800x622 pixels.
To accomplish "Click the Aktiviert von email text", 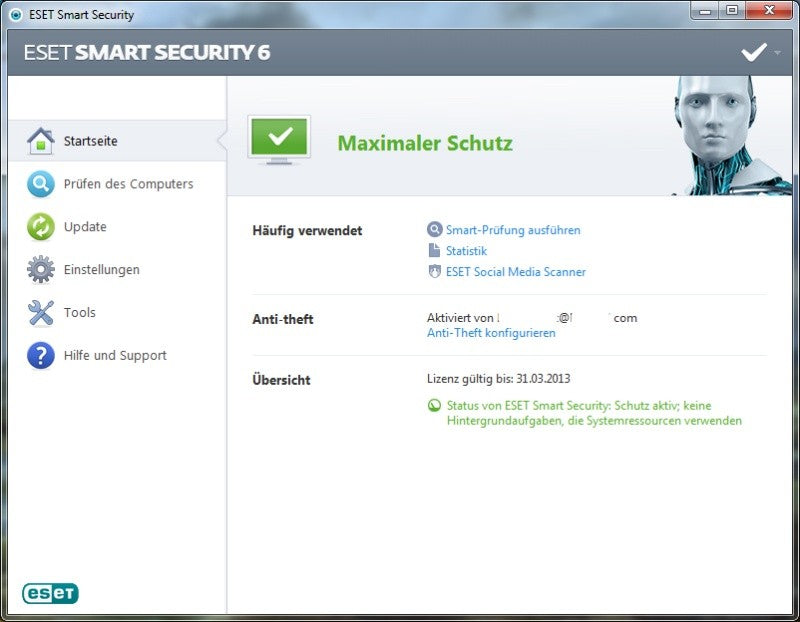I will (x=532, y=318).
